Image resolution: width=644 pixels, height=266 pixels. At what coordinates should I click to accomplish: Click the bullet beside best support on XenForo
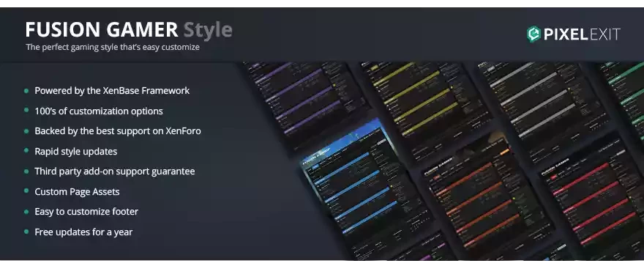(x=26, y=131)
